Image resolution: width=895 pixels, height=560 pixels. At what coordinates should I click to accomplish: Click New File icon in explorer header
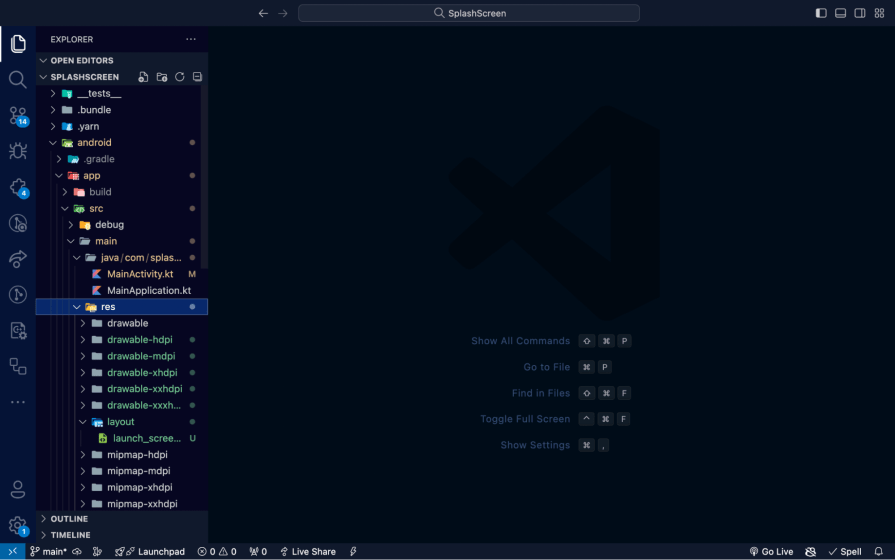[143, 77]
